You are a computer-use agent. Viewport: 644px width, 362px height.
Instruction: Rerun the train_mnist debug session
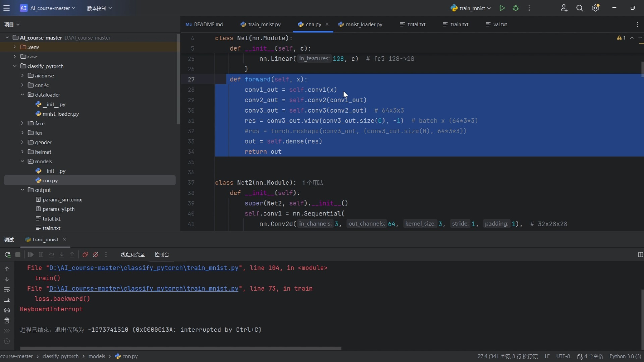(7, 255)
